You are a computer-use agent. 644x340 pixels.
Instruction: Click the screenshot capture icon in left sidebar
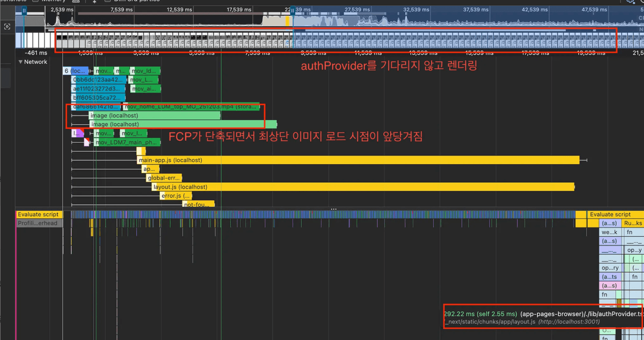point(7,26)
